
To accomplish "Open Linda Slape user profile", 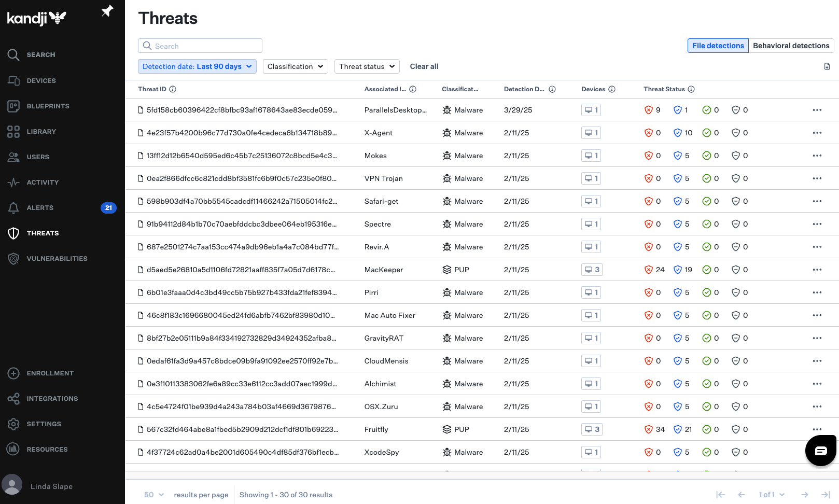I will [x=37, y=486].
